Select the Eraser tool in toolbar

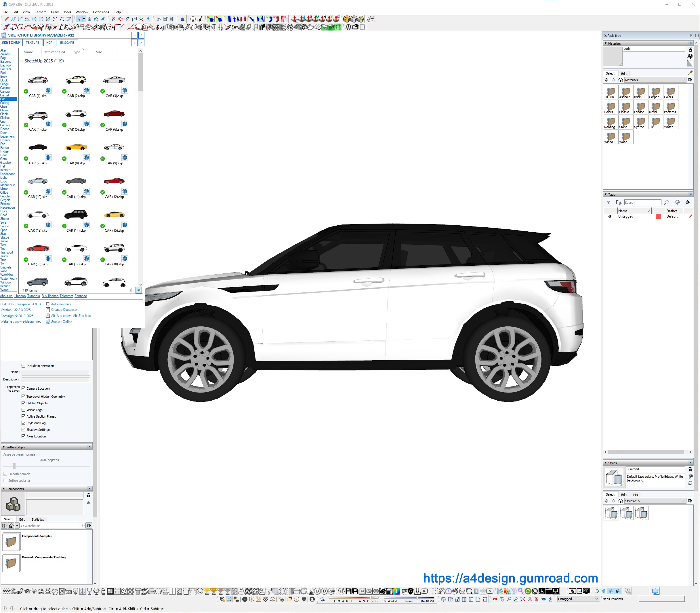[103, 19]
